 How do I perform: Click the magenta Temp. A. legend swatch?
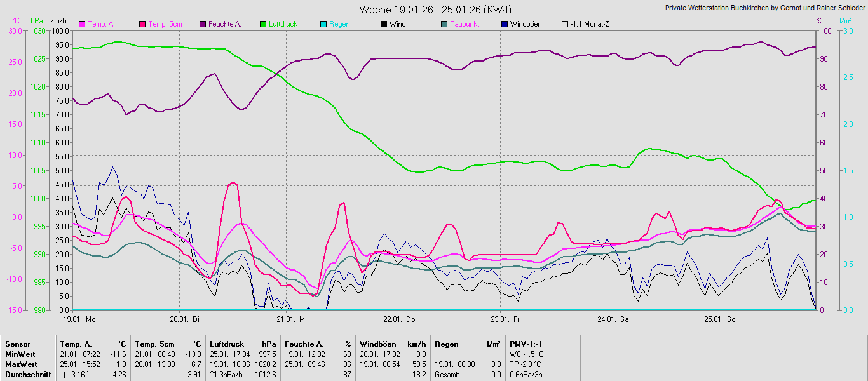tap(82, 24)
